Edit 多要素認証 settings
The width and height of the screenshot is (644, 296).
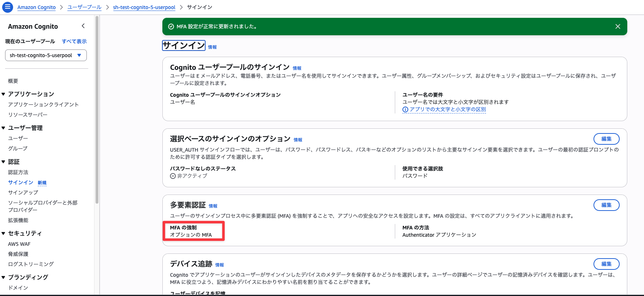click(606, 205)
